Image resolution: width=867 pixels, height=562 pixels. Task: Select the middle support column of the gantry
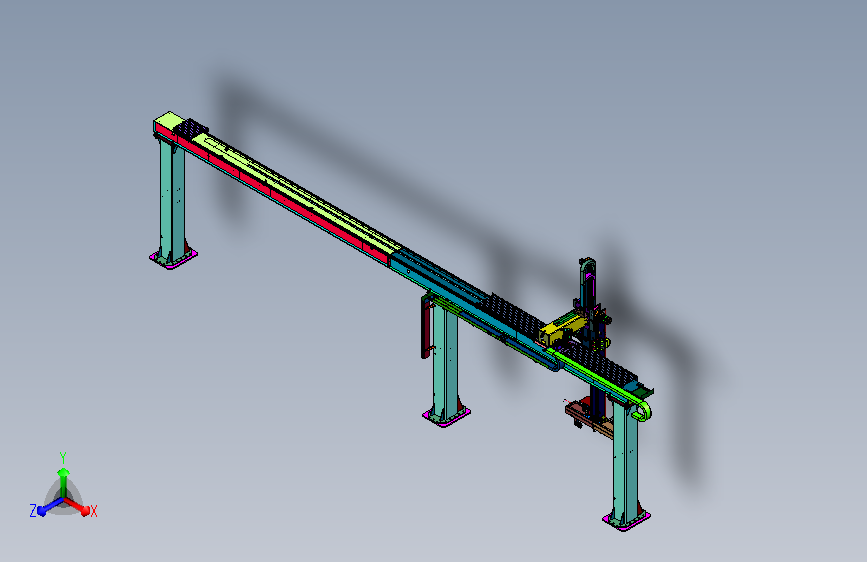[445, 362]
